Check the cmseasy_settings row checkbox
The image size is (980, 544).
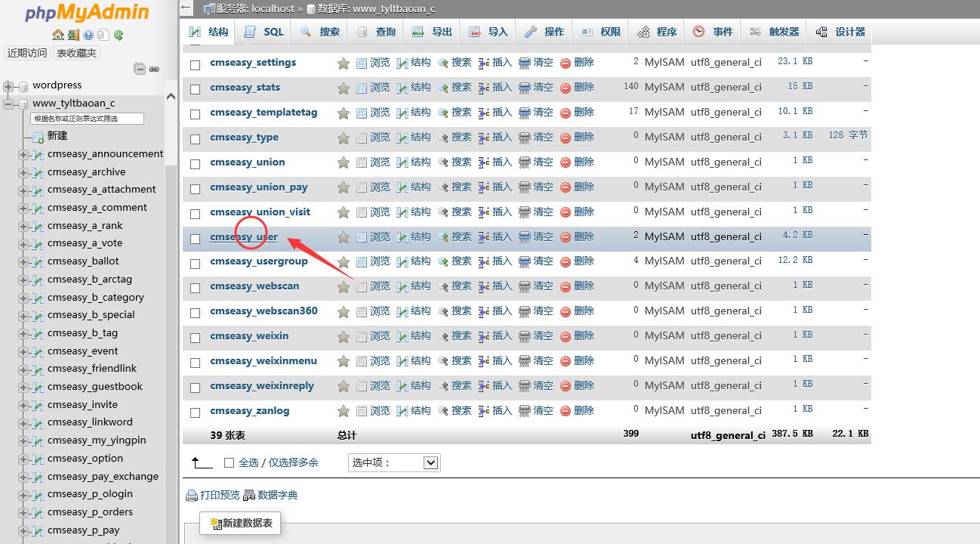pos(195,65)
